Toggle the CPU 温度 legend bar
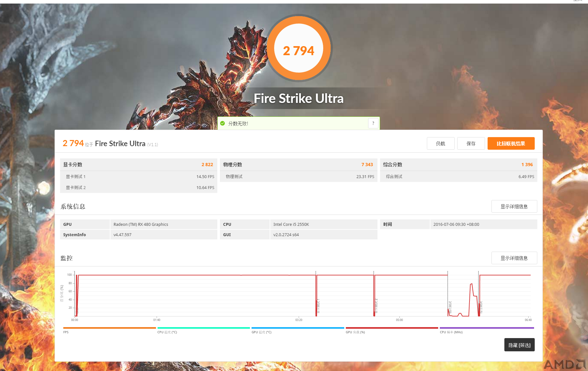The width and height of the screenshot is (588, 371). (x=203, y=328)
